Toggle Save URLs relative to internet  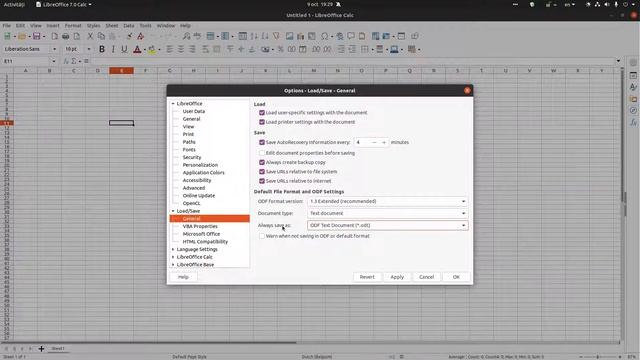[262, 181]
